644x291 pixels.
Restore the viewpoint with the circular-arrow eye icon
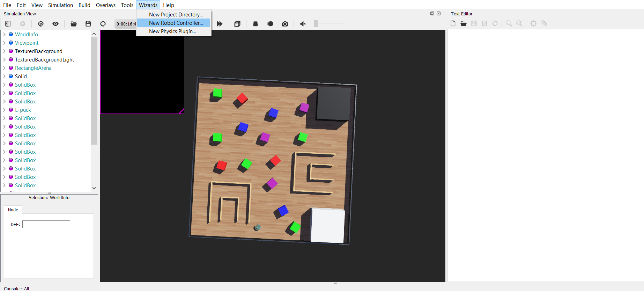(x=41, y=24)
